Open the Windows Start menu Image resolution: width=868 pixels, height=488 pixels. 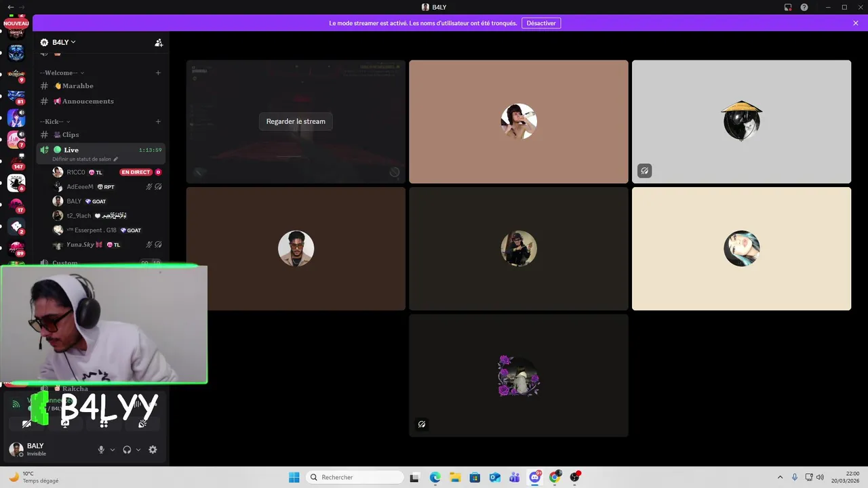tap(294, 477)
